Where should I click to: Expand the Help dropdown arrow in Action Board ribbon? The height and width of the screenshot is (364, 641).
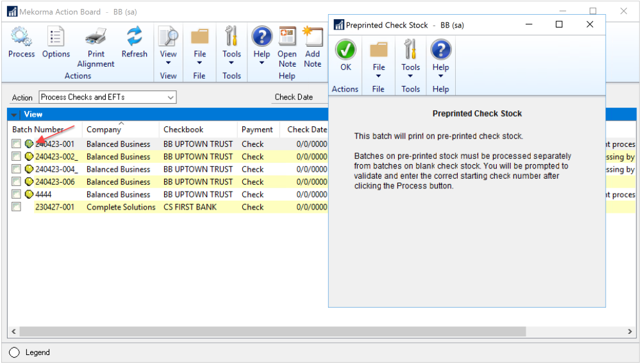click(262, 63)
